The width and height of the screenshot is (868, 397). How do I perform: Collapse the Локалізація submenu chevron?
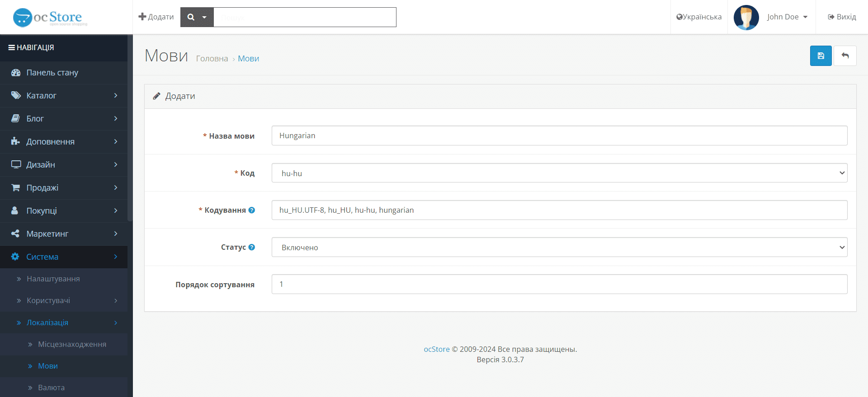point(116,322)
